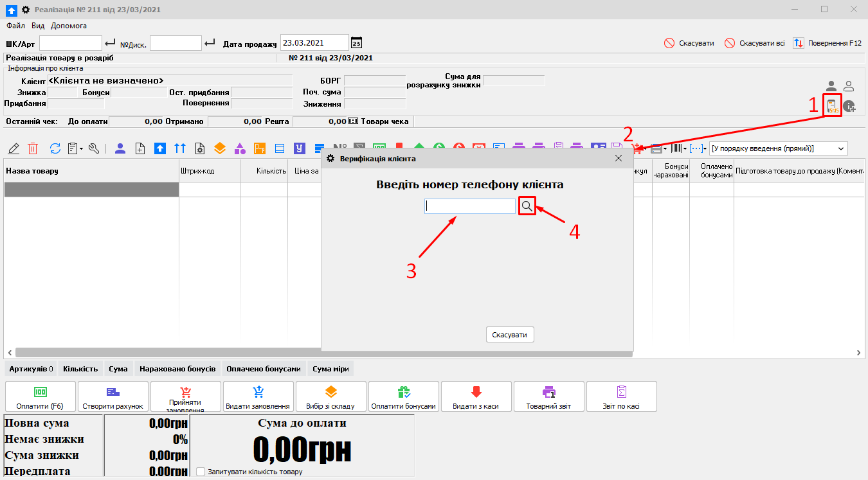This screenshot has height=480, width=868.
Task: Click the client phone number input field
Action: pos(469,206)
